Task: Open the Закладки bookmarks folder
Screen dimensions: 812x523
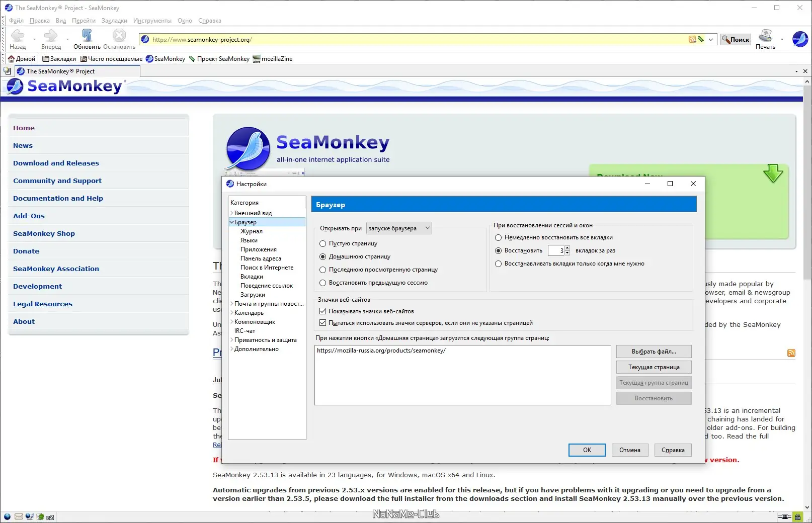Action: click(59, 59)
